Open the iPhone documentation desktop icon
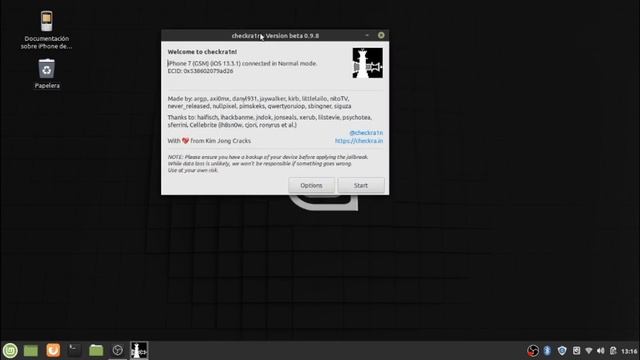 point(47,30)
